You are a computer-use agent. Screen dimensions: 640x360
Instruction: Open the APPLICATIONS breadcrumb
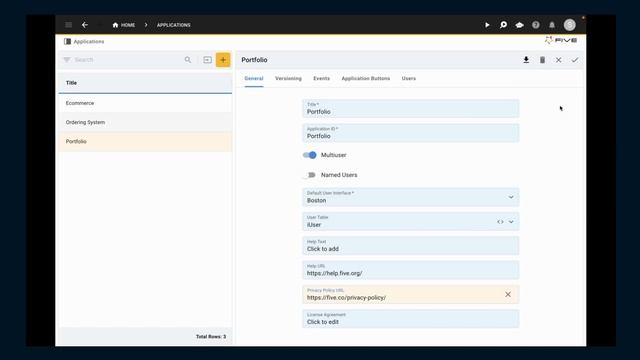173,25
